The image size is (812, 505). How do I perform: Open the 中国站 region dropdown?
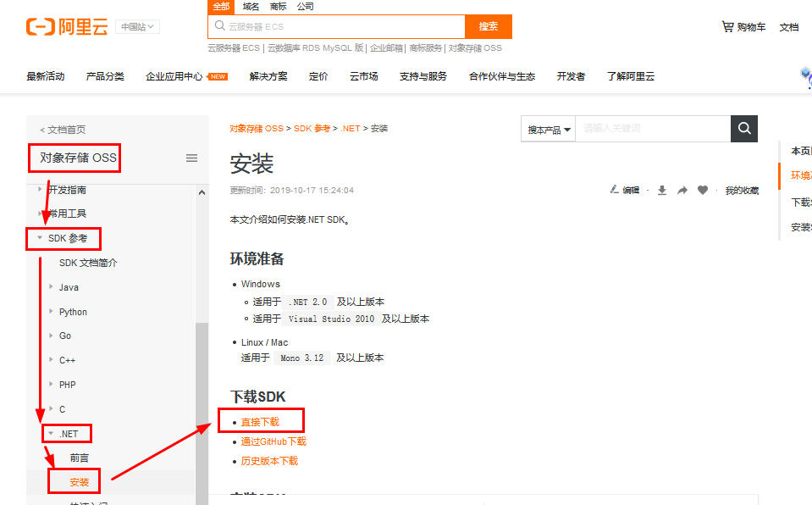[137, 26]
